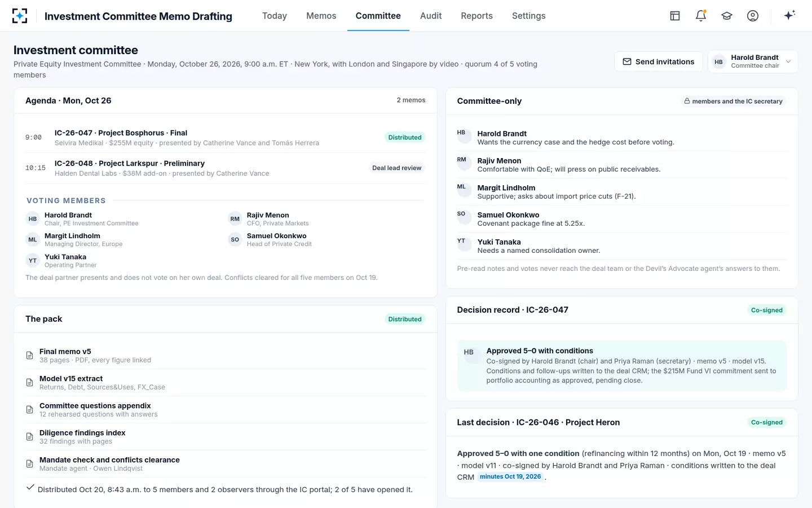
Task: Click the Co-signed badge on Decision record
Action: point(767,310)
